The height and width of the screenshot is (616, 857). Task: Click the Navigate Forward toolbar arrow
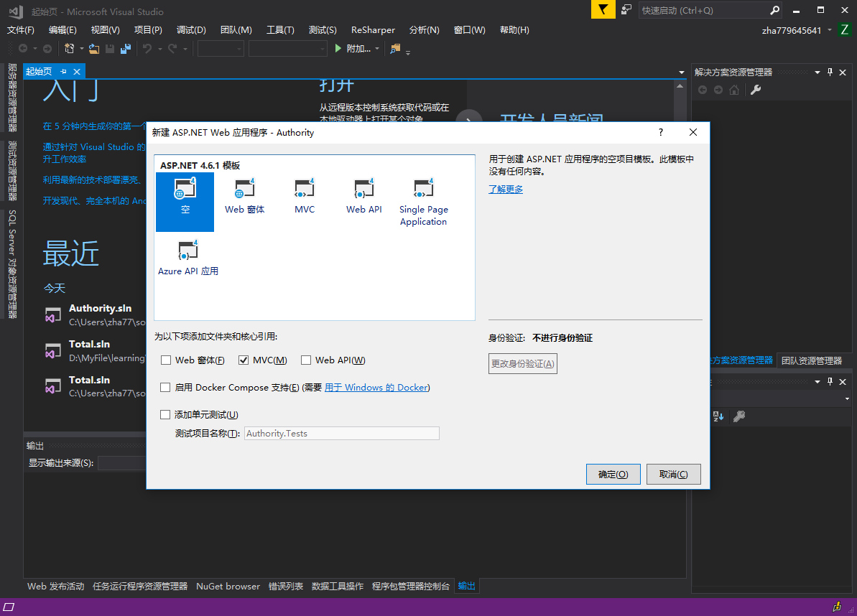[47, 49]
